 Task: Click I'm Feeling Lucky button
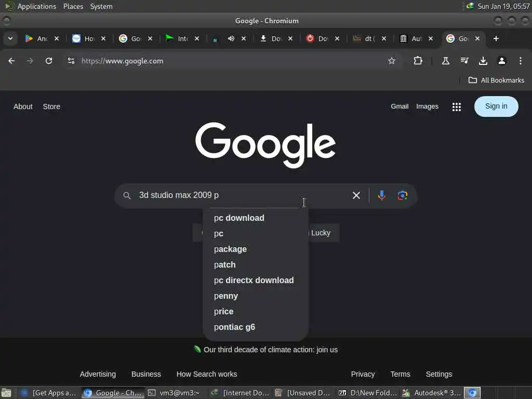(323, 233)
